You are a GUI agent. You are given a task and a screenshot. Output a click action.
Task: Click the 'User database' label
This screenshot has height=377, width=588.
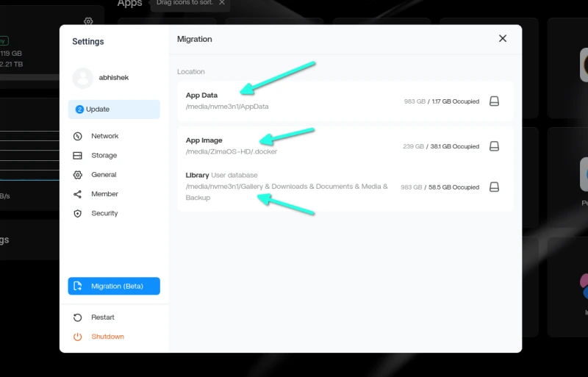[234, 175]
